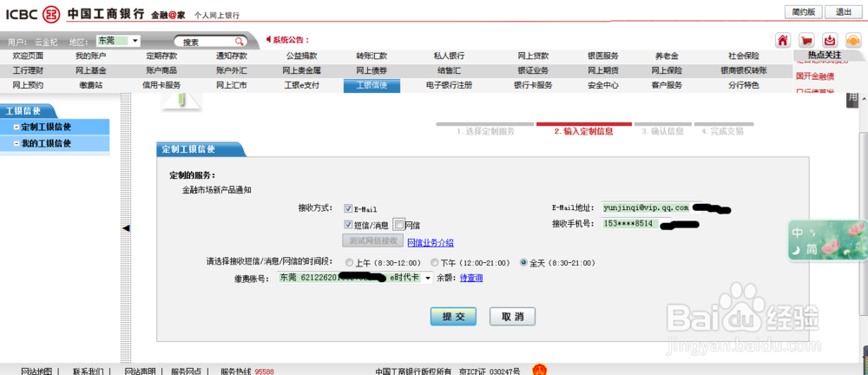Open the 网上贷款 menu
This screenshot has height=375, width=868.
[x=533, y=56]
